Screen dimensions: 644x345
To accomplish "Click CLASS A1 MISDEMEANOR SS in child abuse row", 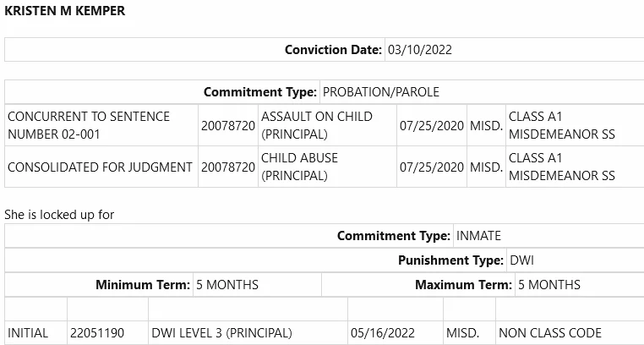I will [x=562, y=167].
